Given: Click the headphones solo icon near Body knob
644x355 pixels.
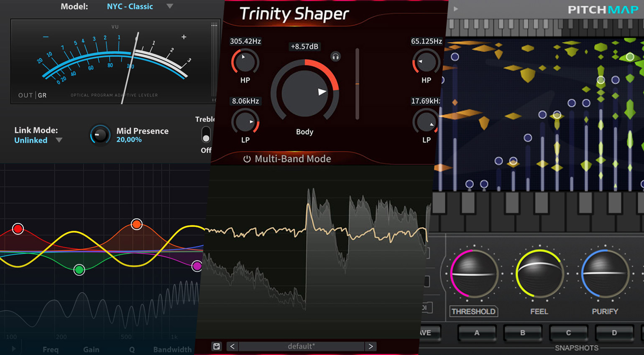Looking at the screenshot, I should pos(335,56).
